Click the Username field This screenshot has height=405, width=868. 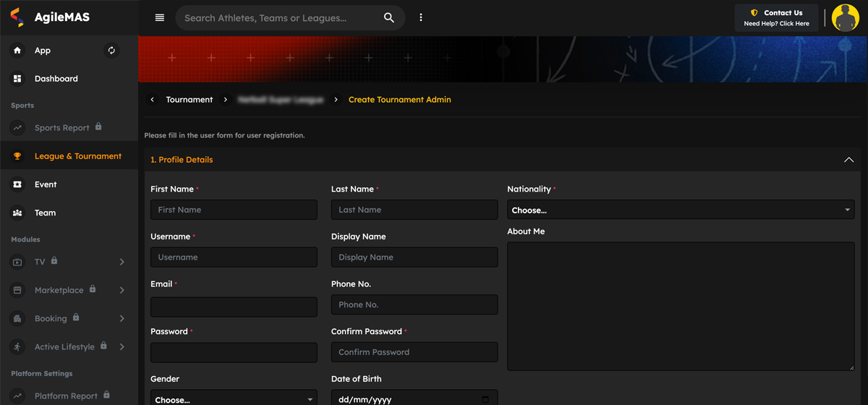click(234, 257)
